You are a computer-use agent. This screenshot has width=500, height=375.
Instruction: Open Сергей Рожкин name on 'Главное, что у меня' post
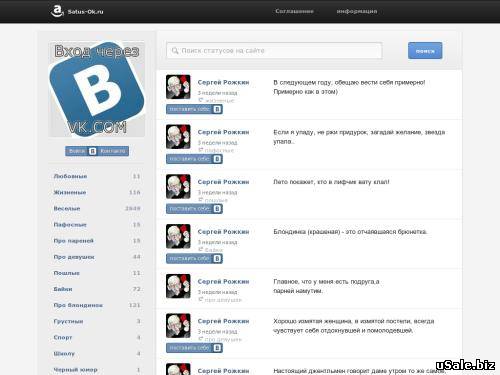coord(223,282)
